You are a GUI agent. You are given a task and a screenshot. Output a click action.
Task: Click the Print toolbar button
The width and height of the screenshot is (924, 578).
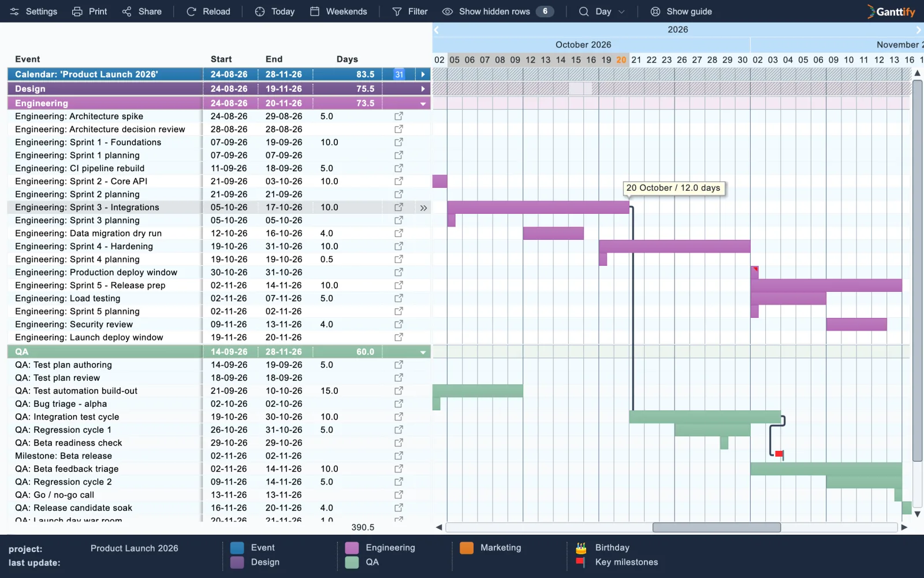coord(90,12)
